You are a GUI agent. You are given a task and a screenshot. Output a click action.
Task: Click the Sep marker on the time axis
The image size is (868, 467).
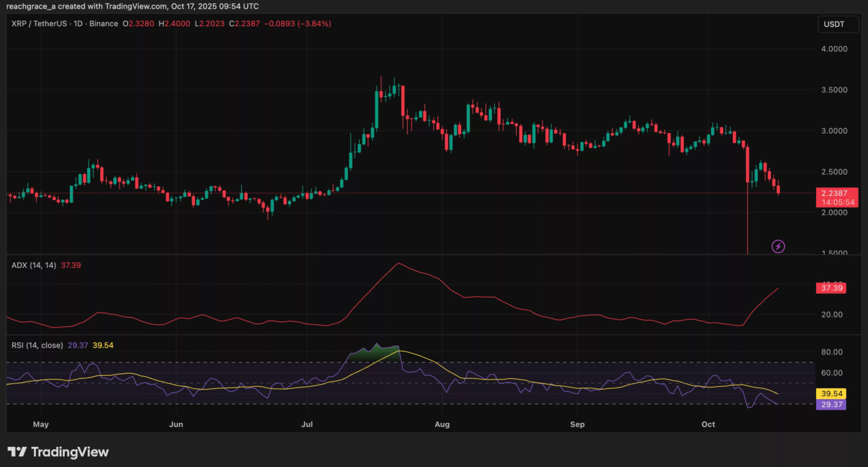pos(578,424)
